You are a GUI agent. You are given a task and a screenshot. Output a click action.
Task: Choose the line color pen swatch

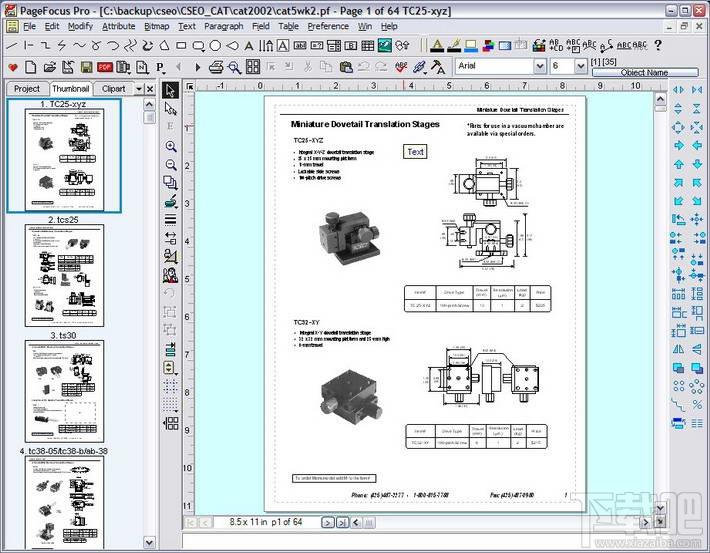[x=454, y=45]
